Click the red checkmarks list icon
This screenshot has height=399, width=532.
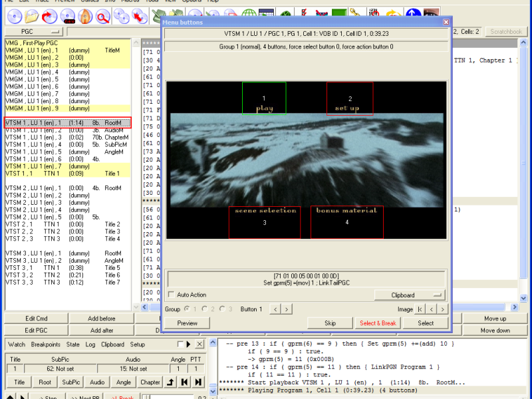304,13
